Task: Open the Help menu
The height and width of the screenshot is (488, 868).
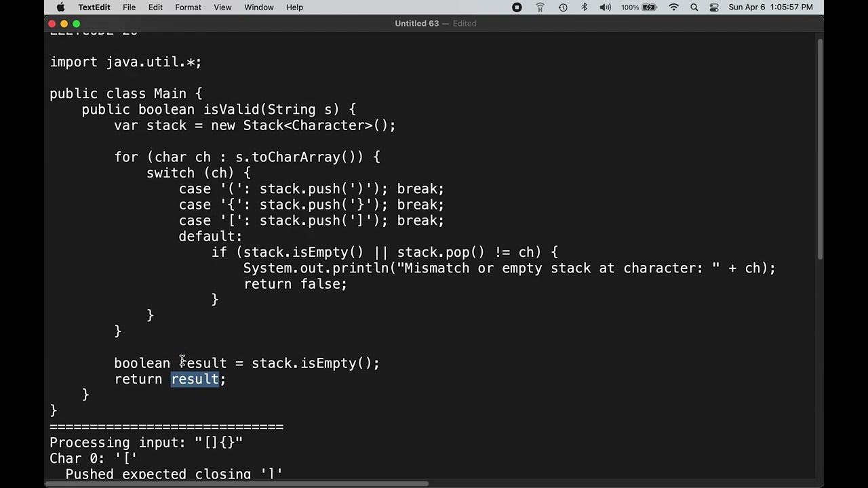Action: [294, 7]
